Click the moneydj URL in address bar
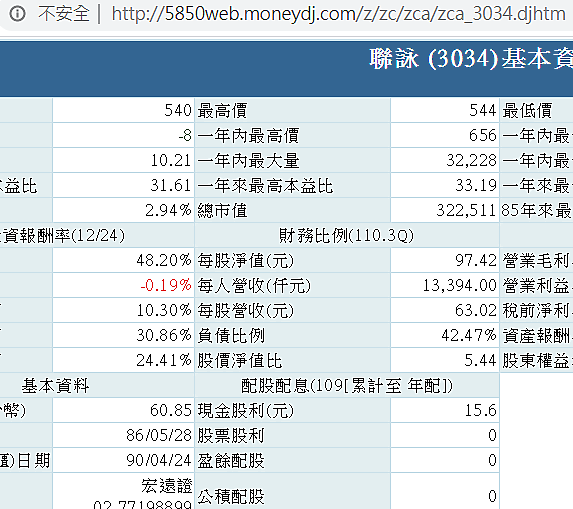Image resolution: width=573 pixels, height=509 pixels. (338, 14)
